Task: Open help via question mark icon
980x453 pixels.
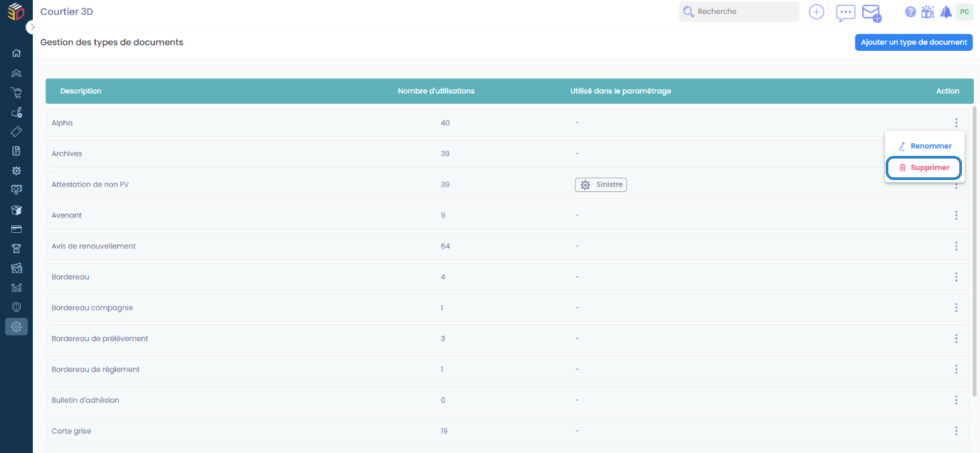Action: pyautogui.click(x=910, y=11)
